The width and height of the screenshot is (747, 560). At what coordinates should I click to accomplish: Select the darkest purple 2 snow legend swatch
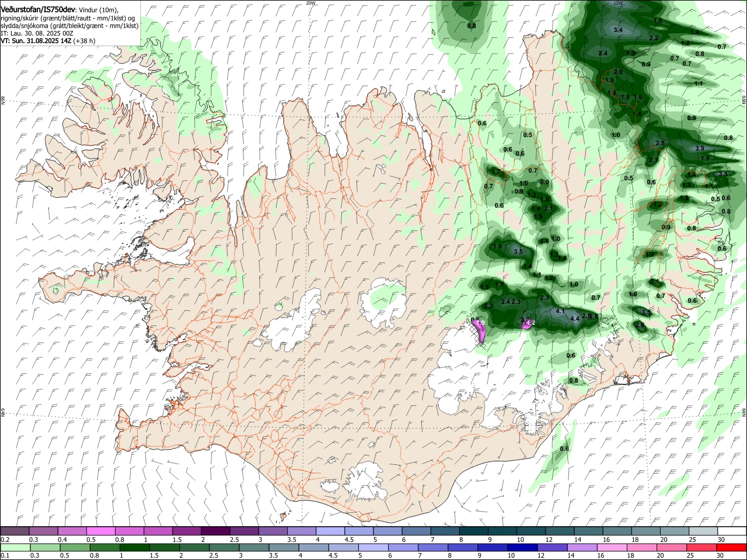point(215,531)
